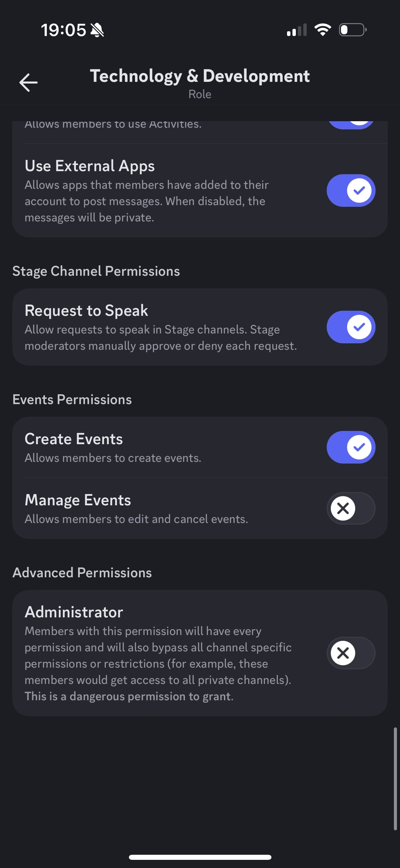Tap the 19:05 clock in status bar
Image resolution: width=400 pixels, height=868 pixels.
[63, 30]
